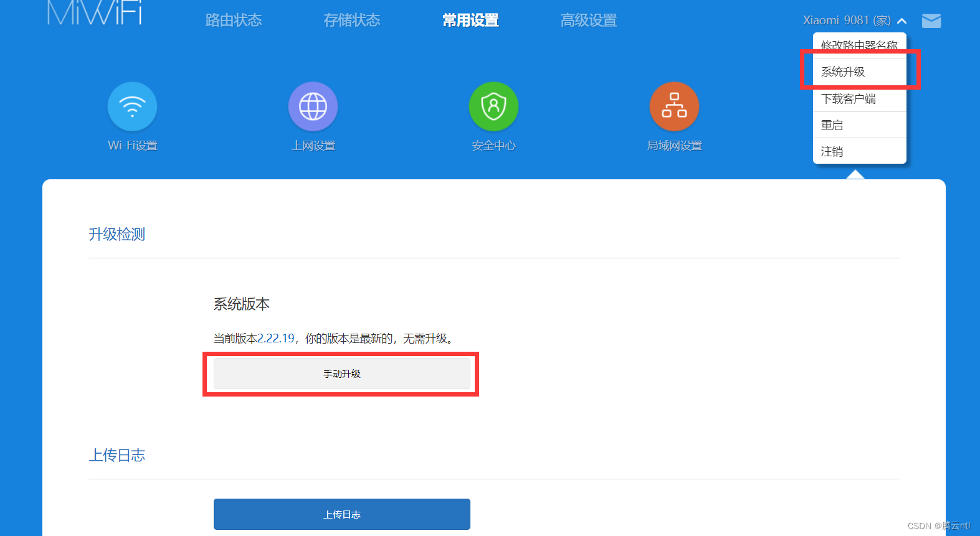The image size is (980, 536).
Task: Collapse the Xiaomi_9081 account dropdown
Action: click(902, 21)
